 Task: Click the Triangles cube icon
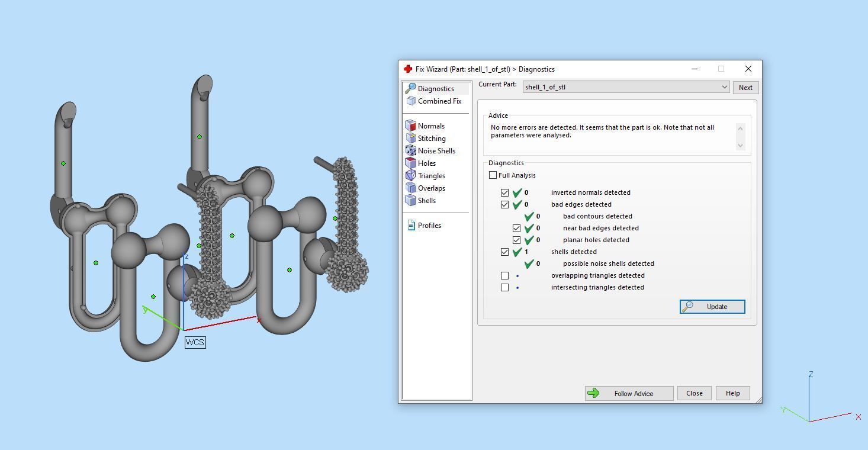410,175
